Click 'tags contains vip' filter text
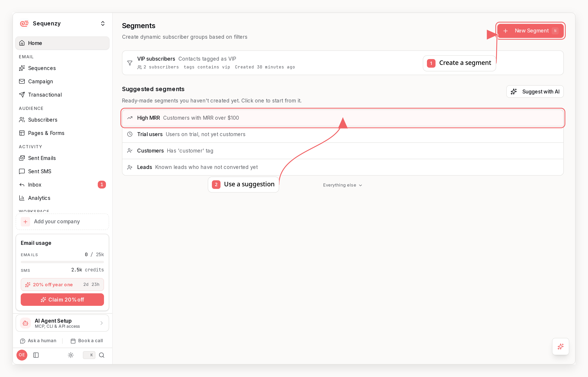This screenshot has width=588, height=377. coord(207,67)
